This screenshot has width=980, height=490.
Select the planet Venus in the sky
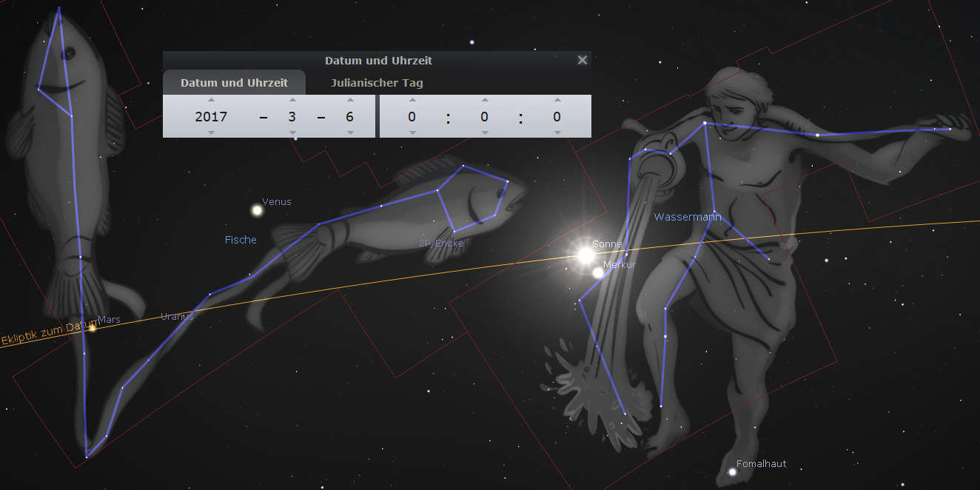[257, 211]
